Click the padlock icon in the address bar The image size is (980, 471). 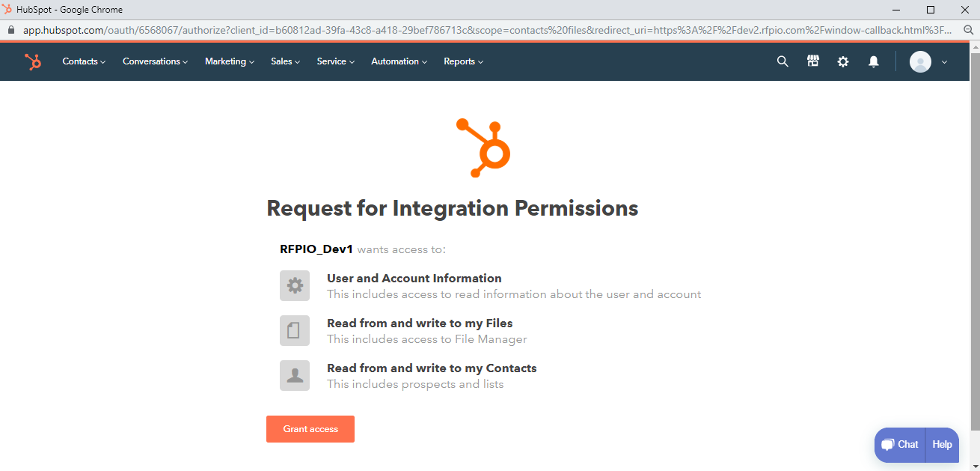click(10, 31)
